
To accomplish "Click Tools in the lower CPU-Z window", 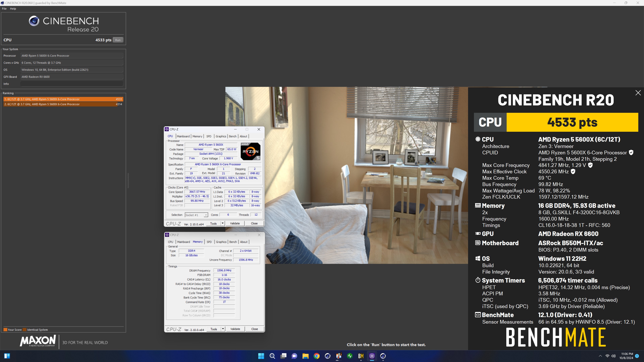I will (x=214, y=329).
